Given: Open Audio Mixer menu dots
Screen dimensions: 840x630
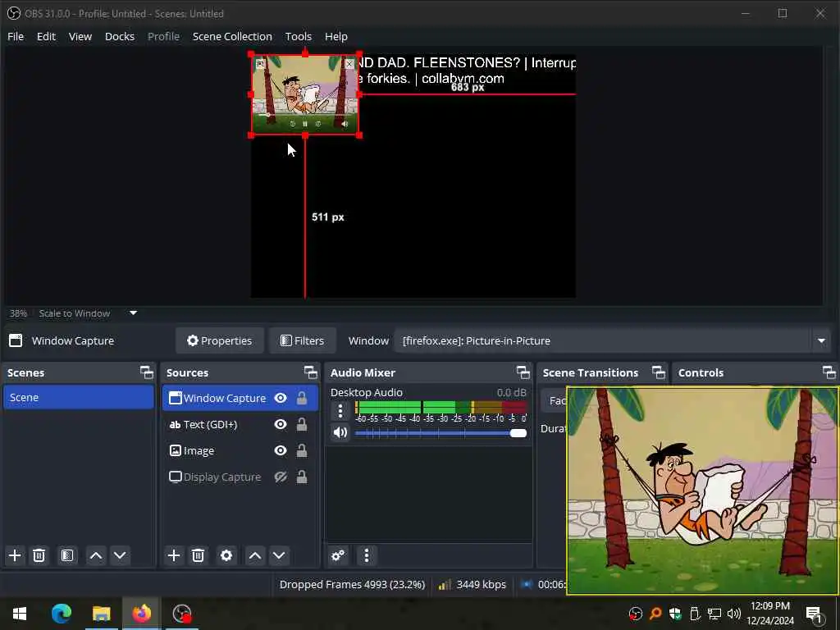Looking at the screenshot, I should point(367,555).
